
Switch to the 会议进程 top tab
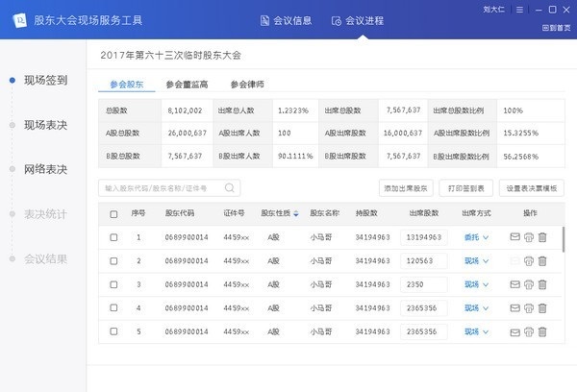coord(358,20)
